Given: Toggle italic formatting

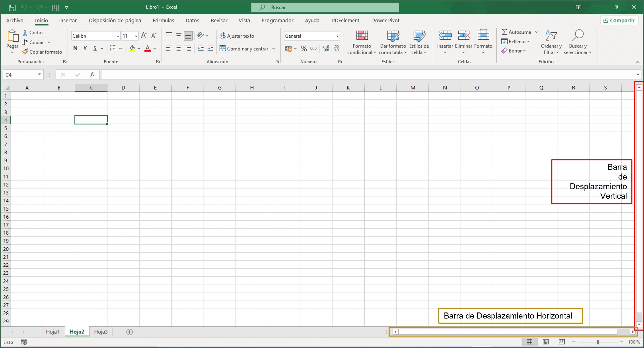Looking at the screenshot, I should point(85,48).
